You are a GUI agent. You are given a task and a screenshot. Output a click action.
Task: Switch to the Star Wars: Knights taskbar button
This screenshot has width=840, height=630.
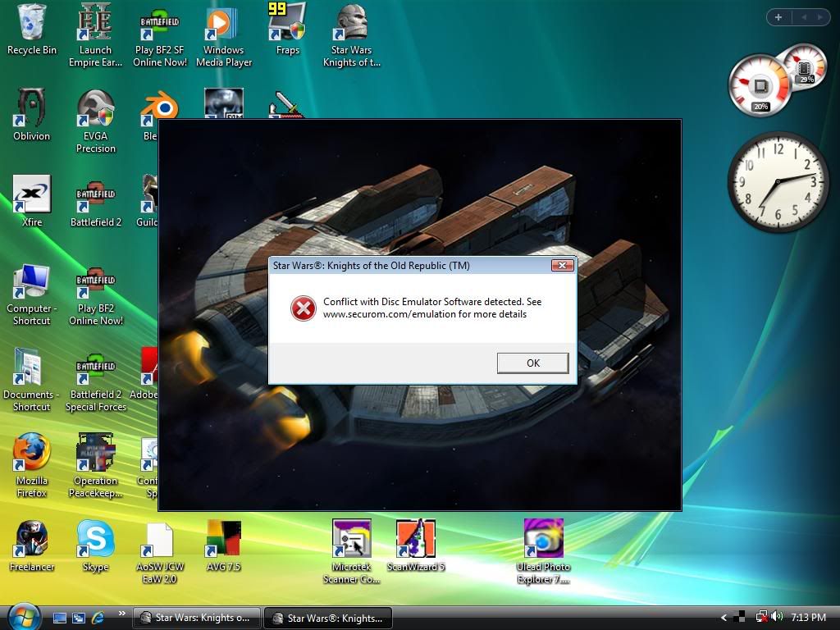[x=196, y=618]
